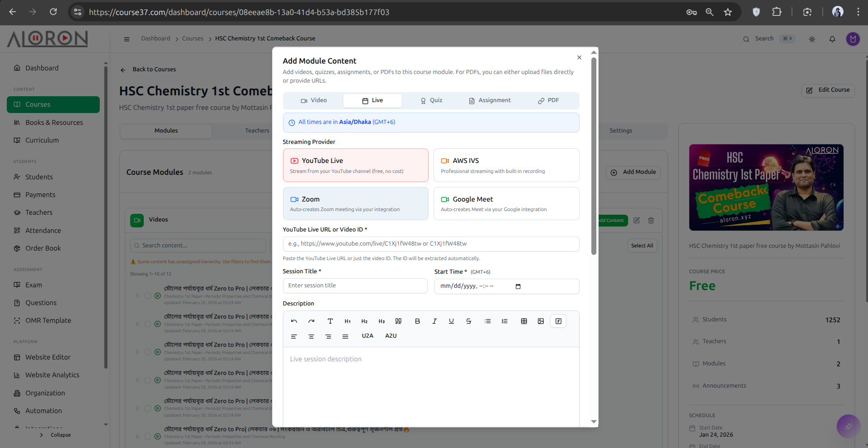Open the notifications bell
The width and height of the screenshot is (868, 448).
coord(832,39)
